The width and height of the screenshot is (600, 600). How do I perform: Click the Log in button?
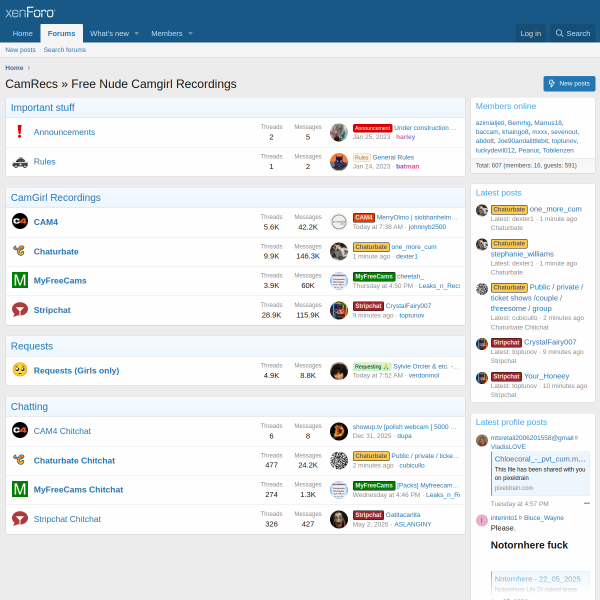click(530, 33)
